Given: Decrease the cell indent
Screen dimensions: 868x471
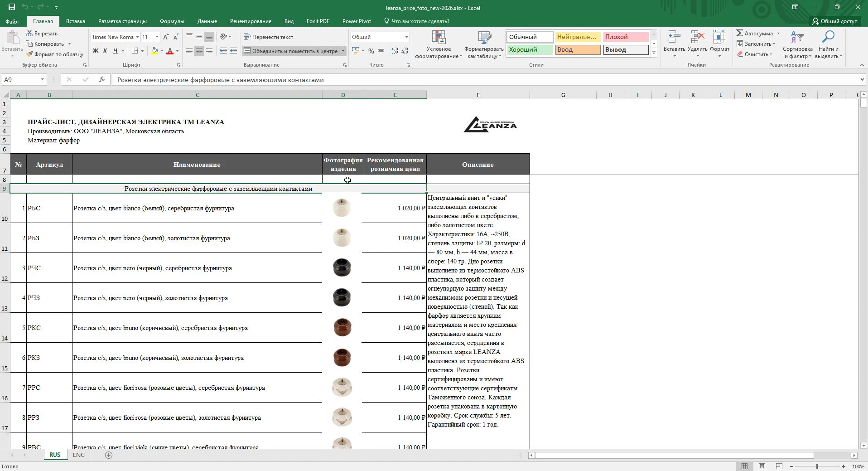Looking at the screenshot, I should (223, 51).
